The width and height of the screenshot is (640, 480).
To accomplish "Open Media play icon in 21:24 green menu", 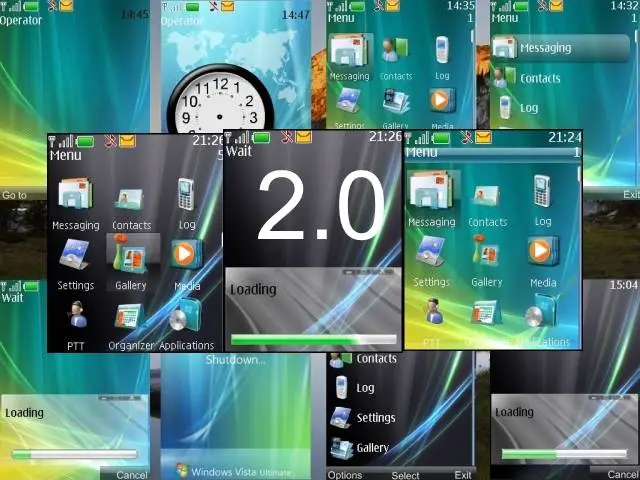I will [x=542, y=250].
